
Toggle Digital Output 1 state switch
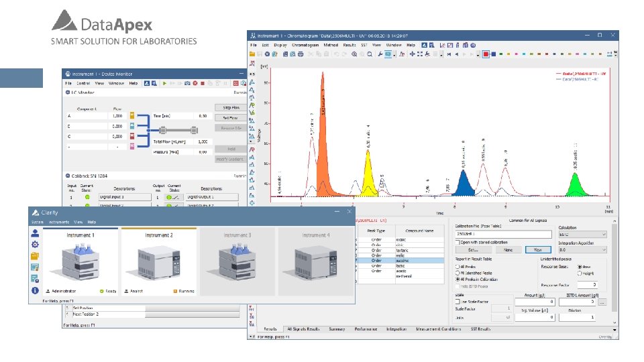tap(172, 197)
